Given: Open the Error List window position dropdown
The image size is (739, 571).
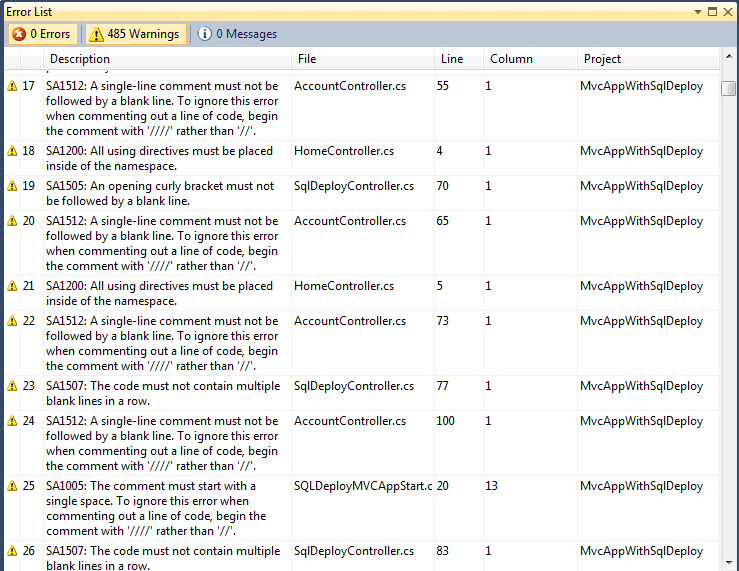Looking at the screenshot, I should pyautogui.click(x=698, y=11).
